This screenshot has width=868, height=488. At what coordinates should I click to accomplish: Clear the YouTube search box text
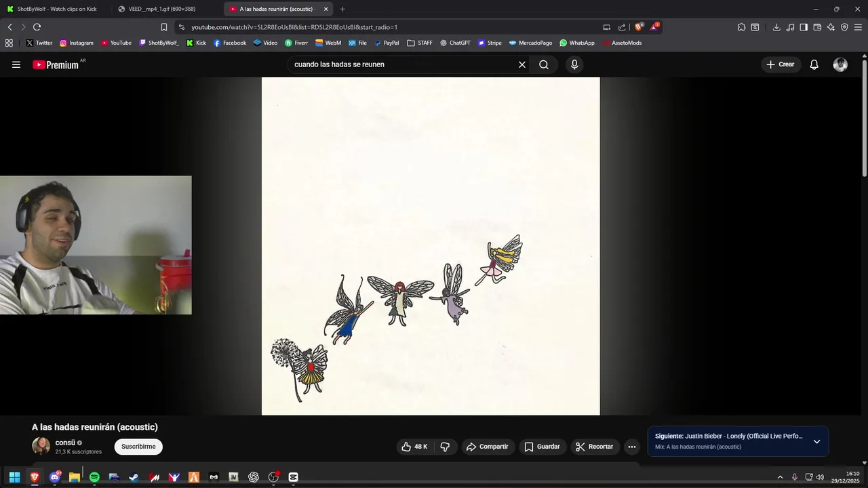pyautogui.click(x=522, y=64)
